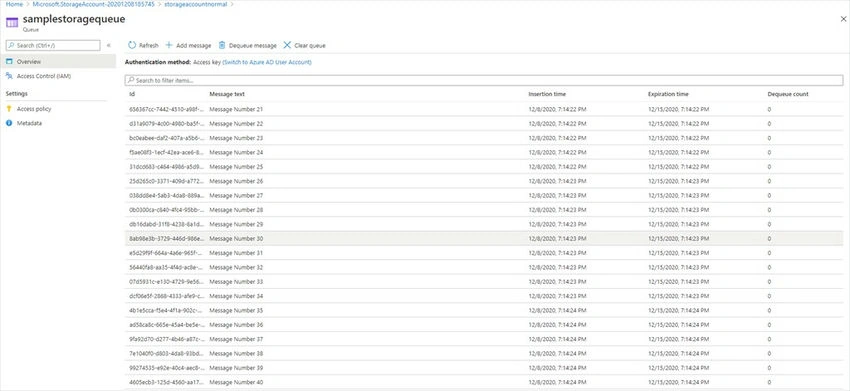Select the row Message Number 21

point(484,109)
